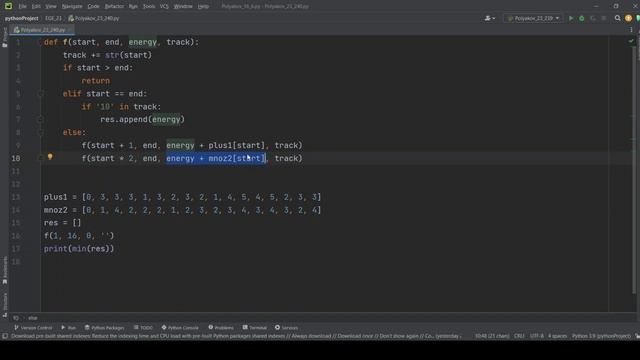Viewport: 640px width, 360px height.
Task: Click the green Run triangle button
Action: [571, 18]
